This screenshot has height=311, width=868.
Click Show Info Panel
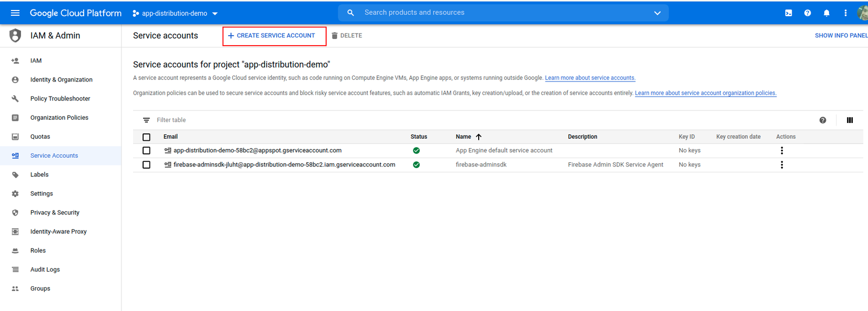[841, 36]
